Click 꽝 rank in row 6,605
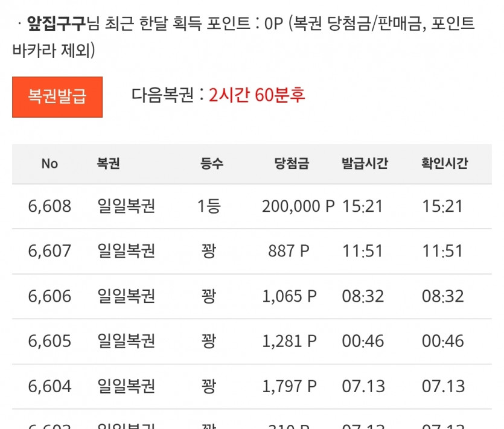 pos(209,342)
